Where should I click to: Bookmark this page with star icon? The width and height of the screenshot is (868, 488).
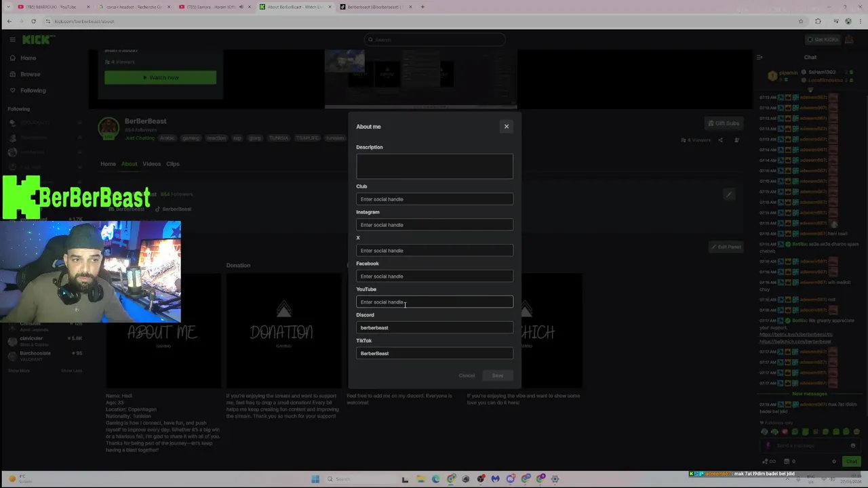[801, 21]
